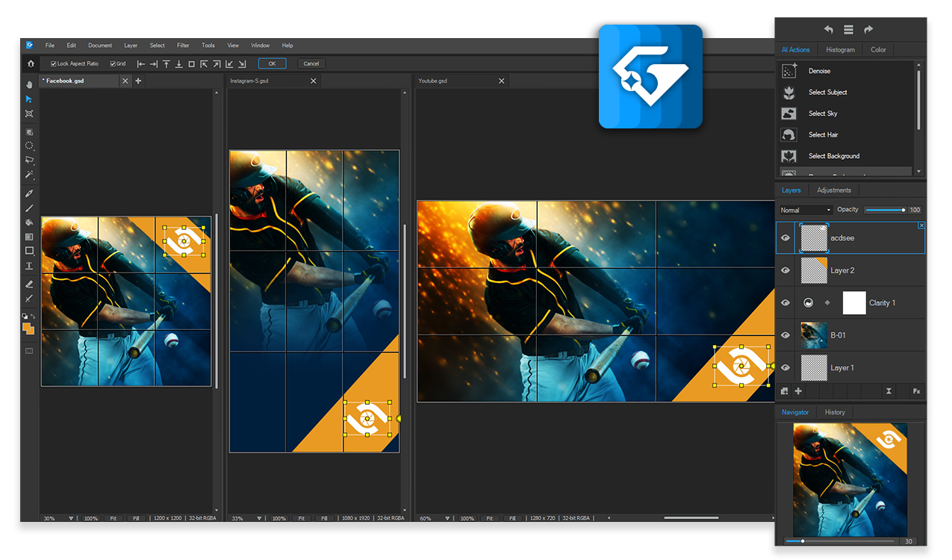This screenshot has width=952, height=560.
Task: Click the OK button
Action: (273, 63)
